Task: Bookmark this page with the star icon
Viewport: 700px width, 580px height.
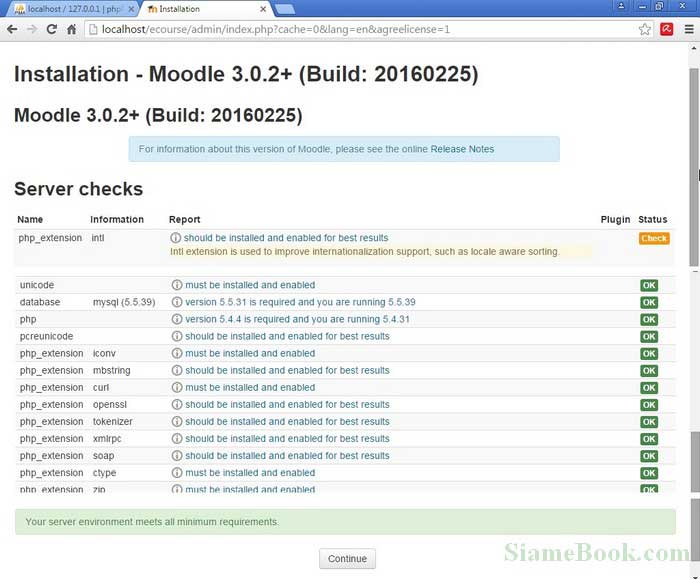Action: 644,29
